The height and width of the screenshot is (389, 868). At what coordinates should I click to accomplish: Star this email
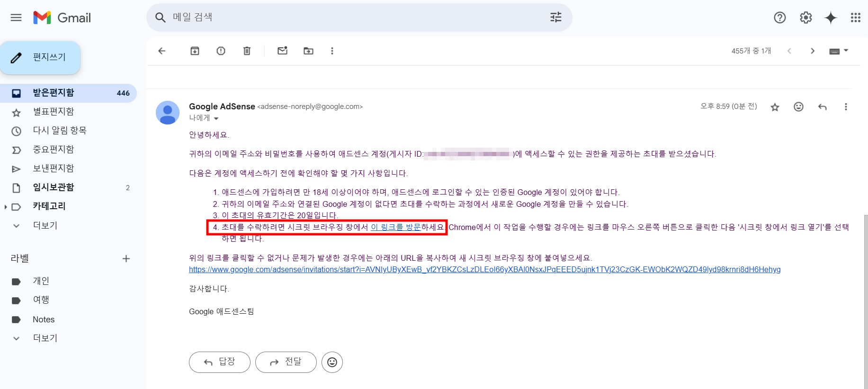tap(775, 107)
